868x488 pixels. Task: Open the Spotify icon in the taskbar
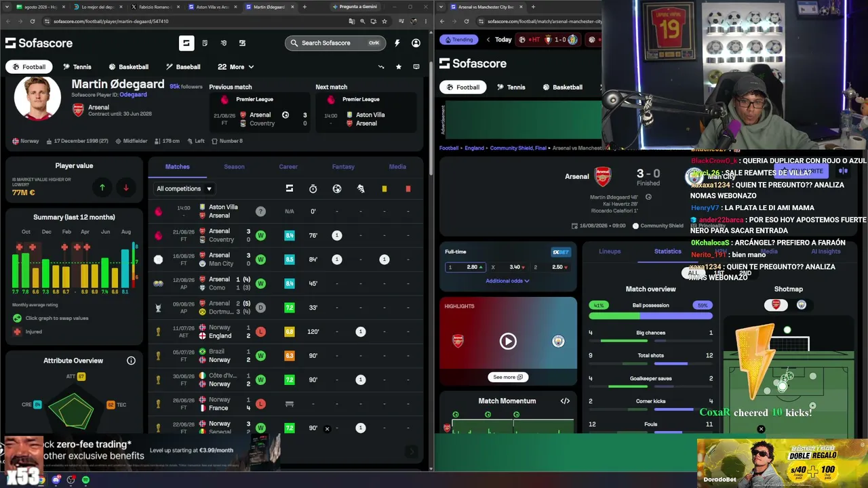coord(85,480)
